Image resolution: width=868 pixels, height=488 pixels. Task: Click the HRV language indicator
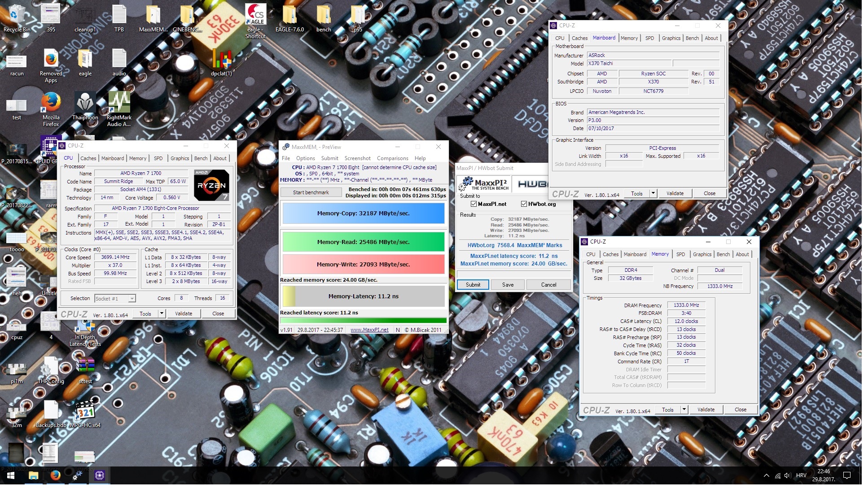pos(801,476)
